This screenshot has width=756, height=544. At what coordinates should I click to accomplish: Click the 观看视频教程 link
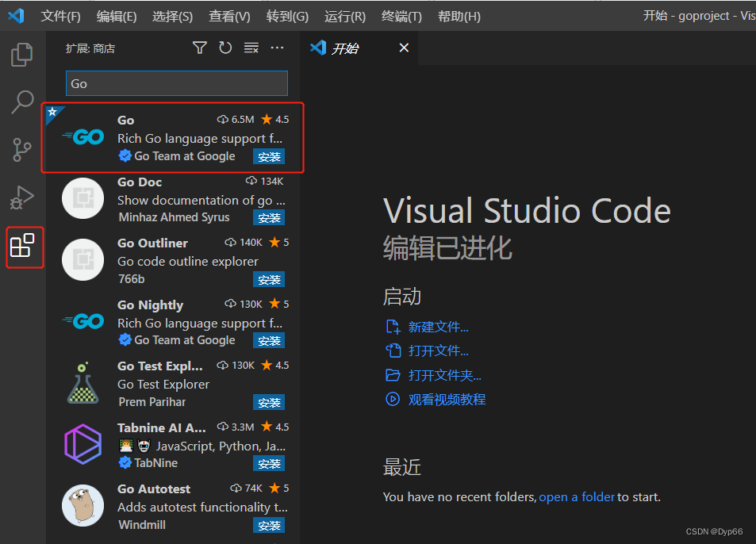[447, 399]
